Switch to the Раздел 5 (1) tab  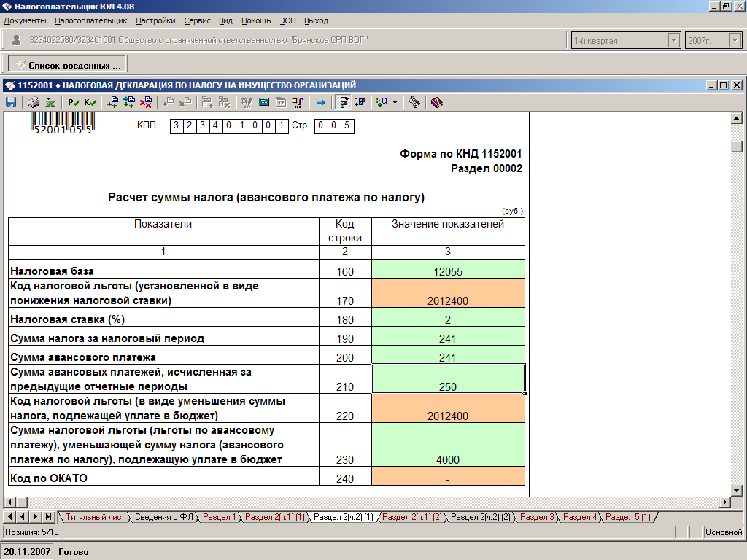coord(628,517)
